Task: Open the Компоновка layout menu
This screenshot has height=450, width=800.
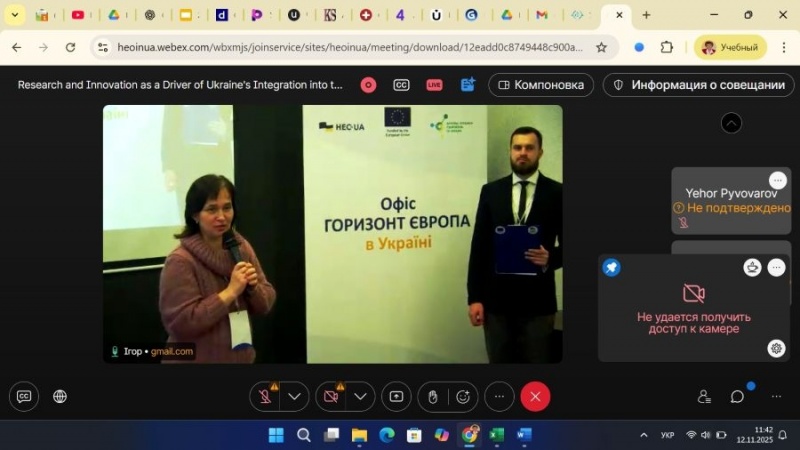Action: tap(540, 85)
